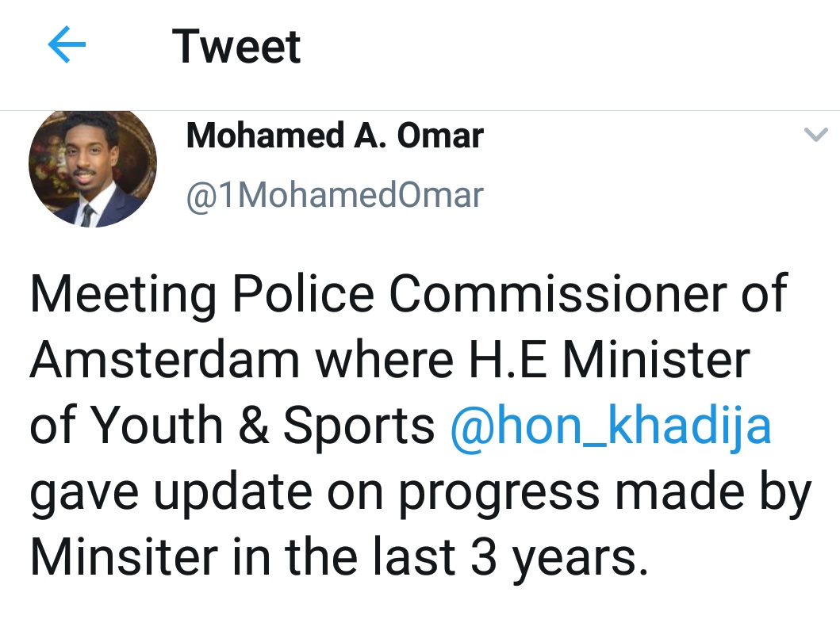Tap the text 'of Youth & Sports'

[232, 425]
